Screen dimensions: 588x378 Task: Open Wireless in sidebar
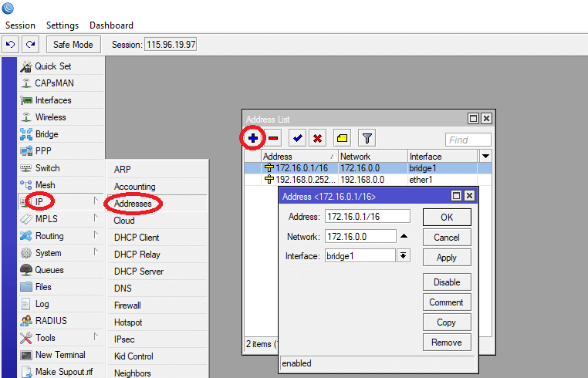coord(61,117)
